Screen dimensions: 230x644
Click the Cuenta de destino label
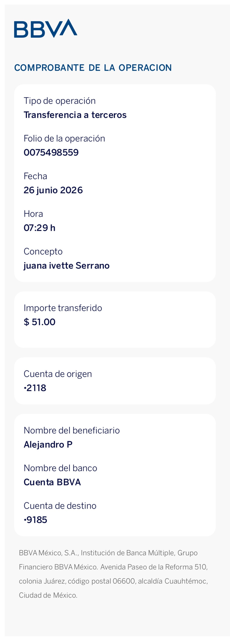(x=60, y=506)
